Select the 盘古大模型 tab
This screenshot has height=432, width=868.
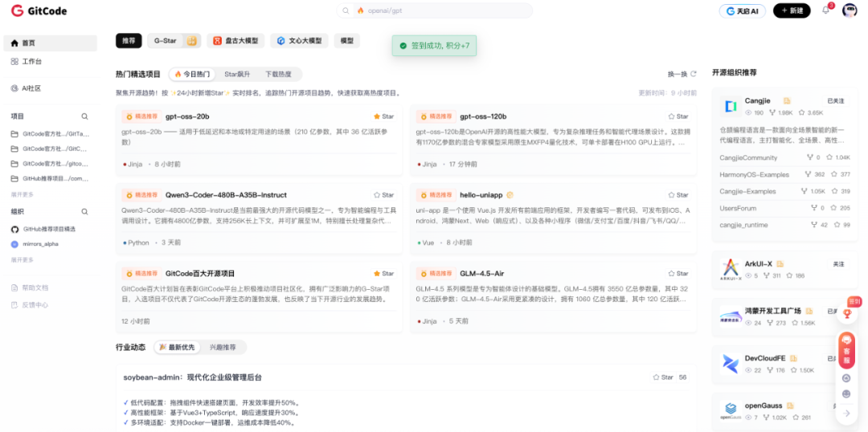(235, 41)
